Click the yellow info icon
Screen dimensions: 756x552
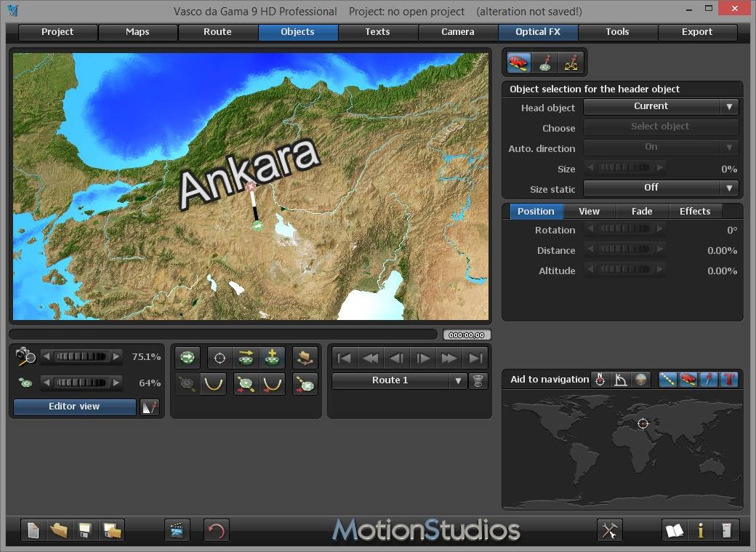point(701,530)
